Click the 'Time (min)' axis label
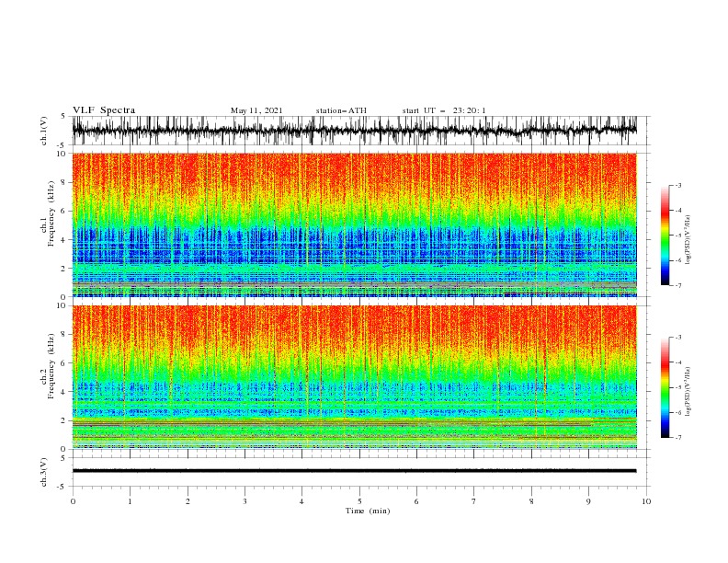The height and width of the screenshot is (563, 728). click(x=368, y=511)
